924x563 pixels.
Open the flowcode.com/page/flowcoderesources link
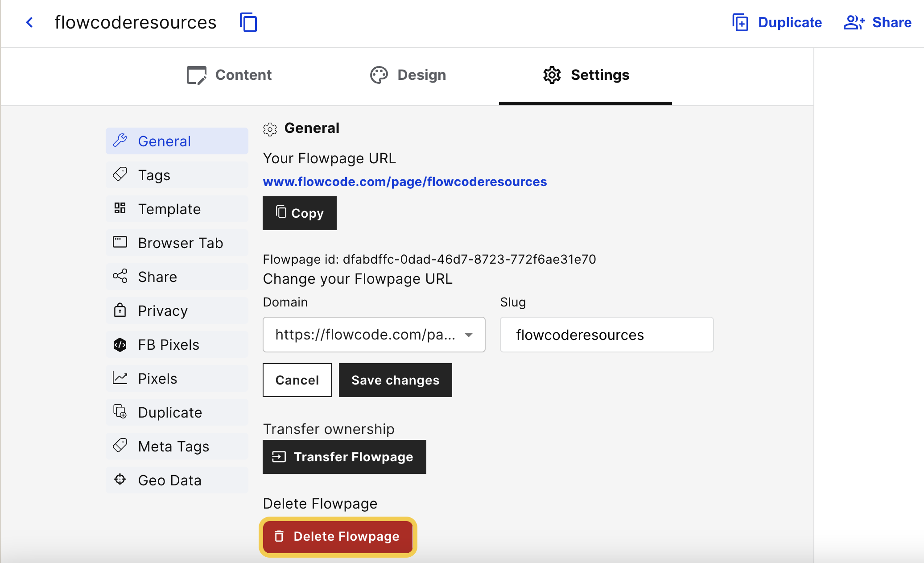[x=405, y=182]
